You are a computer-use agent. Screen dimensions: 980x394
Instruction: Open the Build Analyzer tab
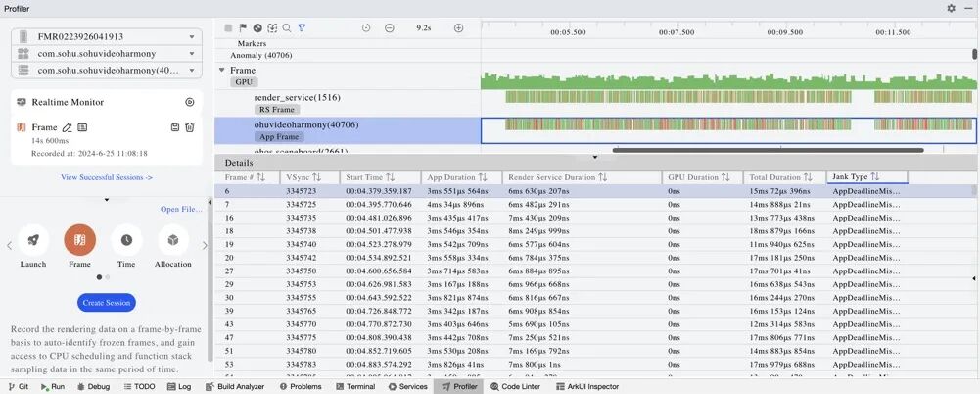coord(235,386)
